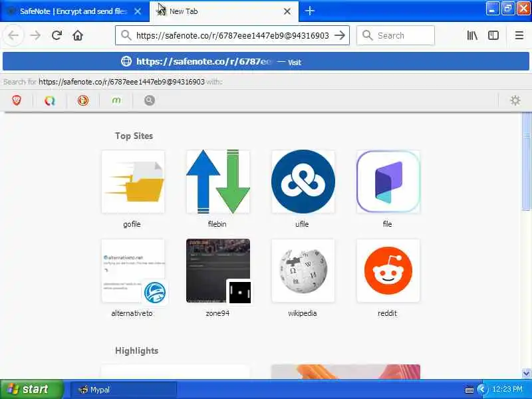Click the Top Sites section heading
This screenshot has height=399, width=532.
(134, 136)
